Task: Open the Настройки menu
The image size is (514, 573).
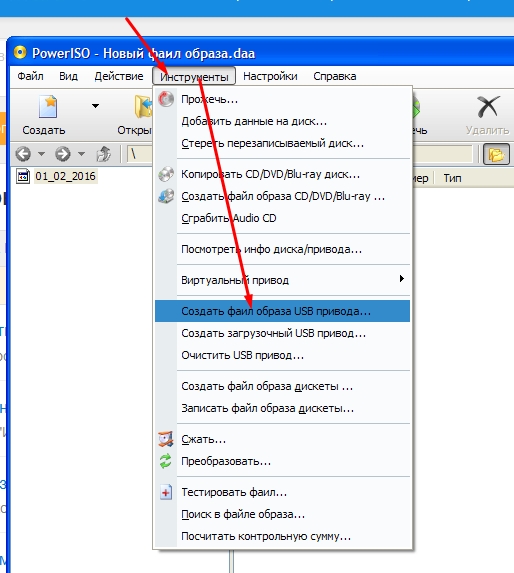Action: pyautogui.click(x=270, y=76)
